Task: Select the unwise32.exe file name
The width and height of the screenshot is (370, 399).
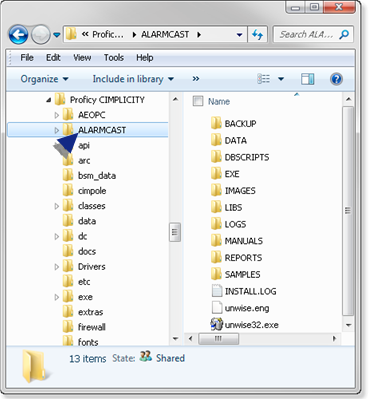Action: click(252, 325)
